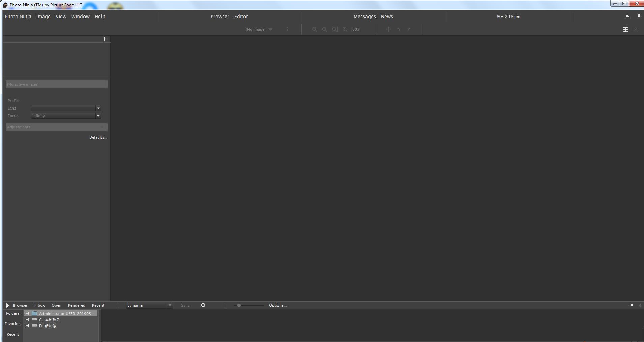The height and width of the screenshot is (342, 644).
Task: Select Administrator.USER-201905 tree row
Action: 61,313
